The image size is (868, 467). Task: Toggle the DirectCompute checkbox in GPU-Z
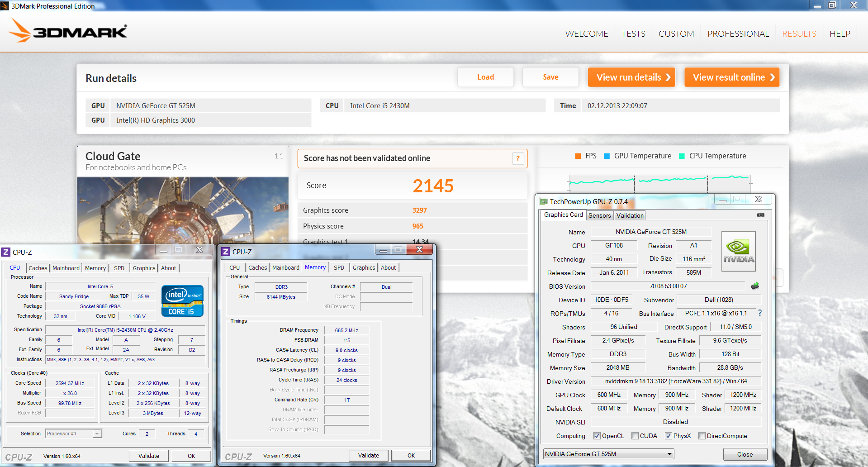(x=702, y=436)
